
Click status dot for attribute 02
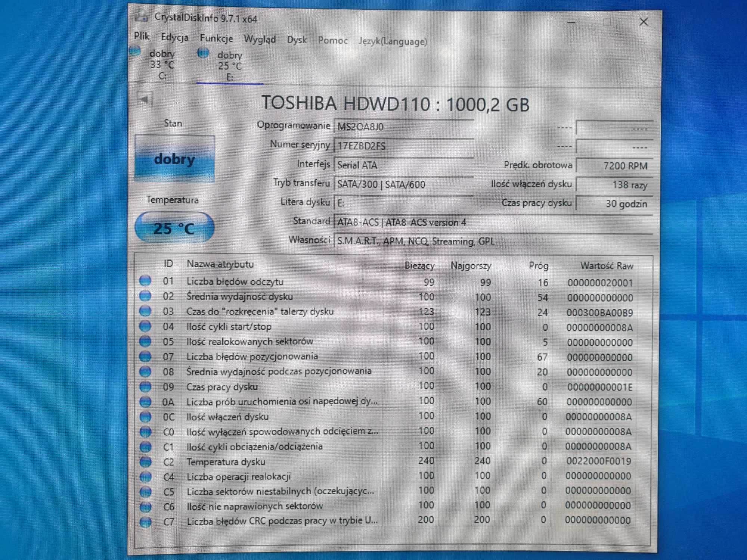tap(145, 296)
